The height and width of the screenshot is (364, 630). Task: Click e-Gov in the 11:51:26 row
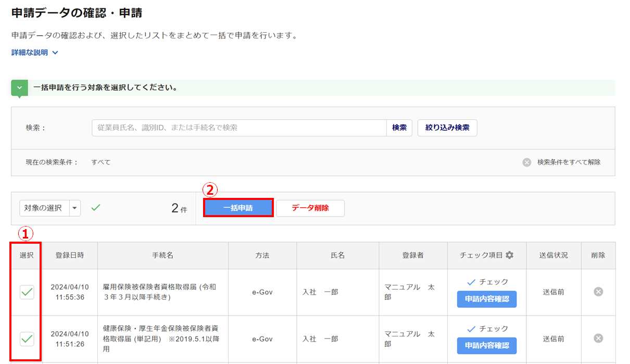[x=262, y=339]
